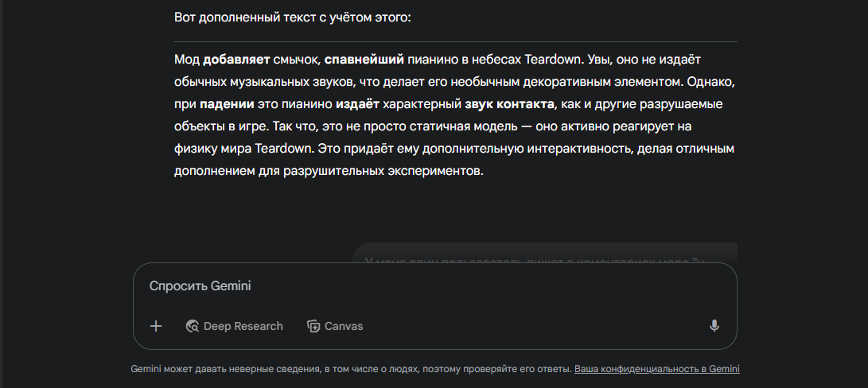Screen dimensions: 868x388
Task: Click the Deep Research globe icon
Action: (x=193, y=326)
